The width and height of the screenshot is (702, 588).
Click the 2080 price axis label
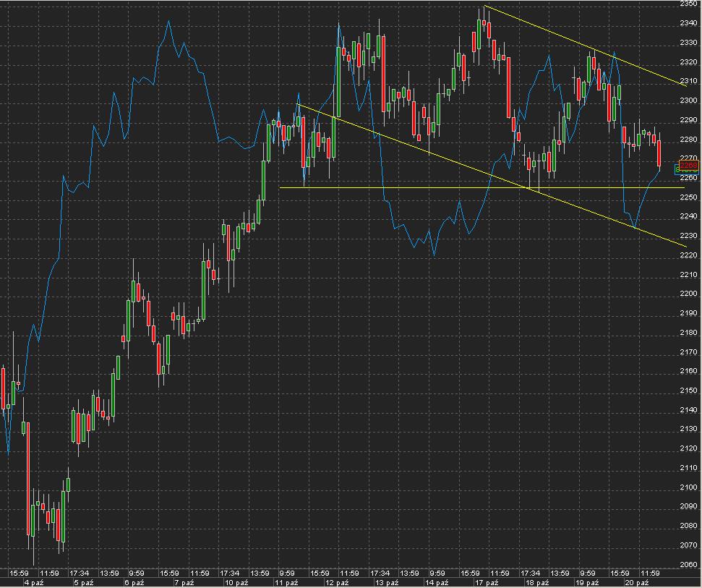pos(688,526)
